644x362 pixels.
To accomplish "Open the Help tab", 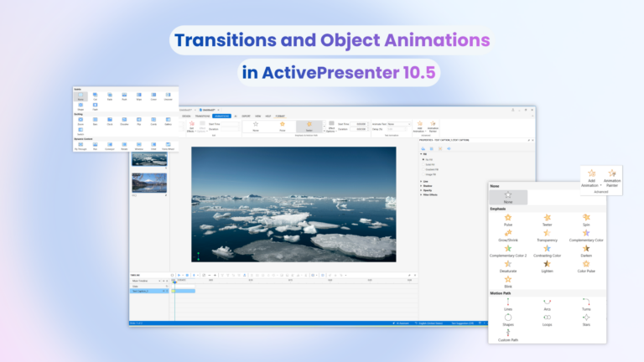I will 268,116.
